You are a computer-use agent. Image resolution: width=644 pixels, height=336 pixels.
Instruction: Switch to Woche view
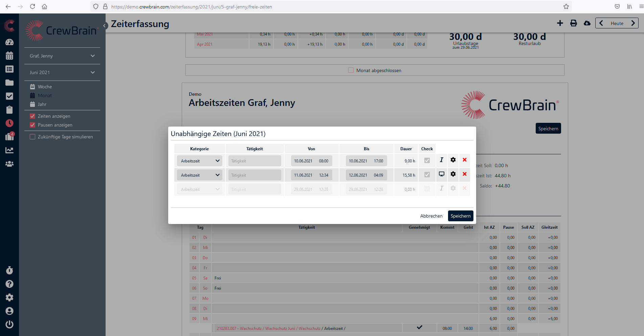pyautogui.click(x=45, y=87)
